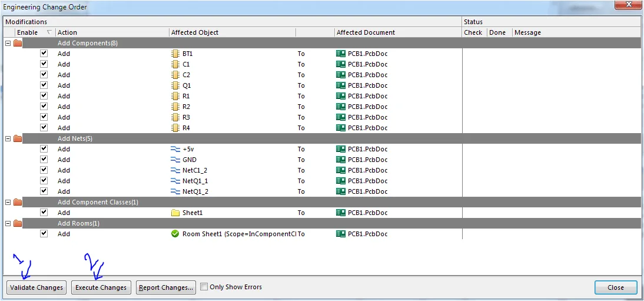Sort by the Enable column header
This screenshot has width=644, height=301.
tap(35, 32)
